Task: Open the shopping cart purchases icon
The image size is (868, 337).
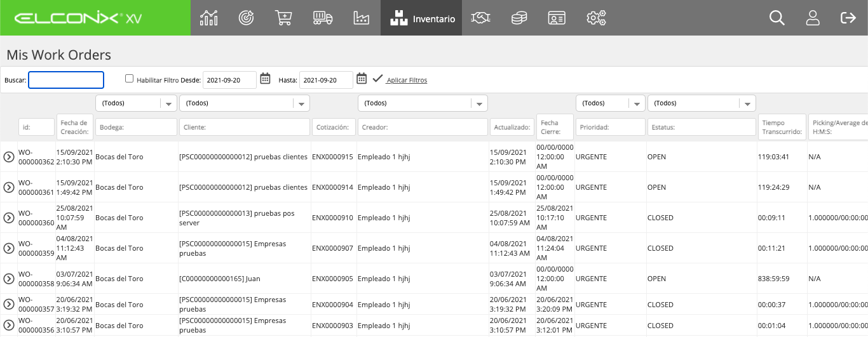Action: 283,18
